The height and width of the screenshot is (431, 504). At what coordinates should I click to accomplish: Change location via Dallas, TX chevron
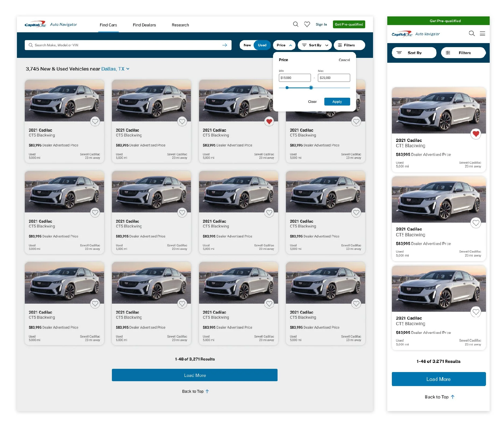128,69
